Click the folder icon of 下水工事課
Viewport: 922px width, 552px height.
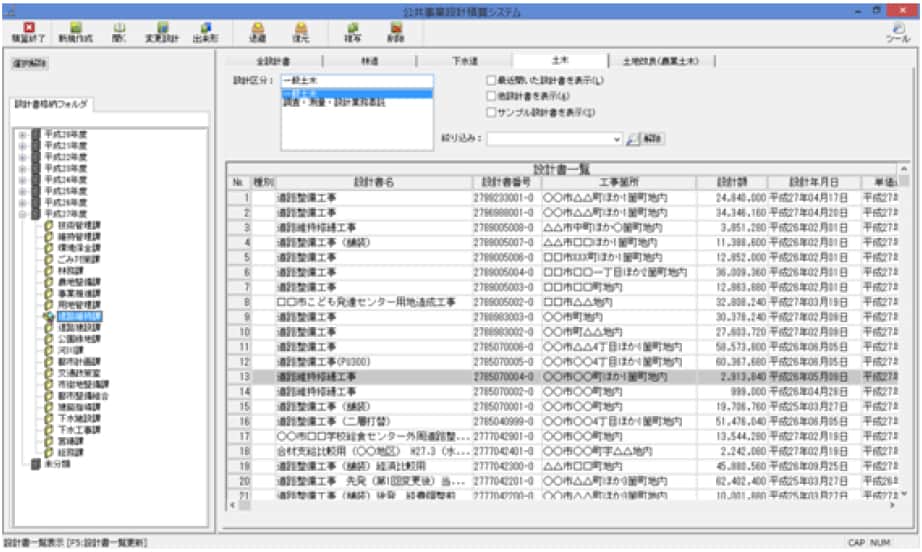[x=49, y=430]
